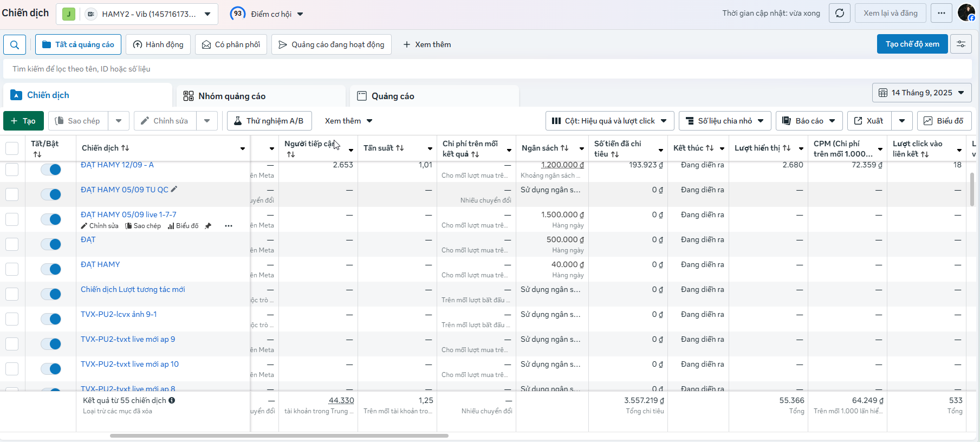
Task: Toggle off campaign ĐẠT HAMY 05/09 TU QC
Action: click(x=51, y=194)
